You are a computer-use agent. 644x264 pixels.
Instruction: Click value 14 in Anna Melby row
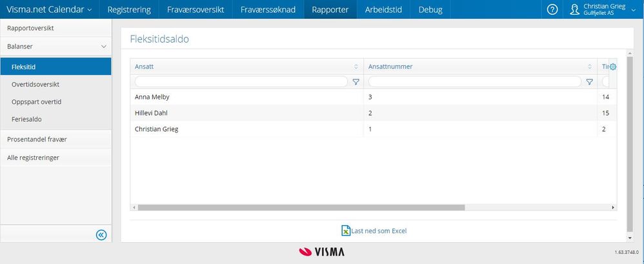point(605,97)
